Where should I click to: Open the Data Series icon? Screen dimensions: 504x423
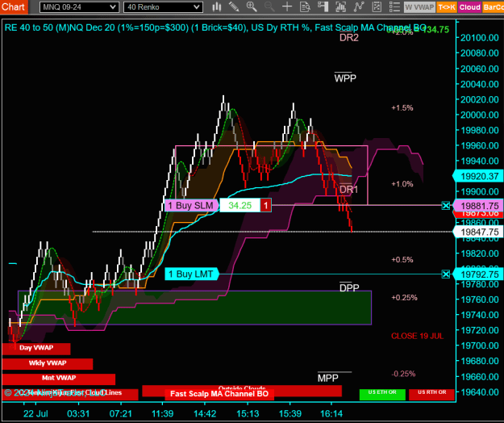pyautogui.click(x=341, y=6)
